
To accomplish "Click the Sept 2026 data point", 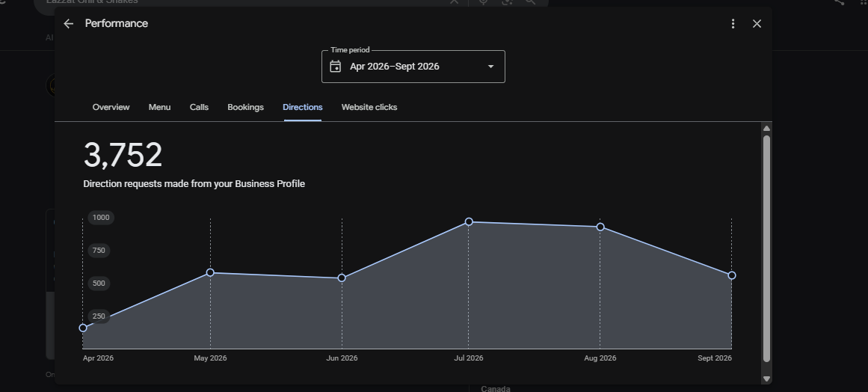I will point(732,275).
